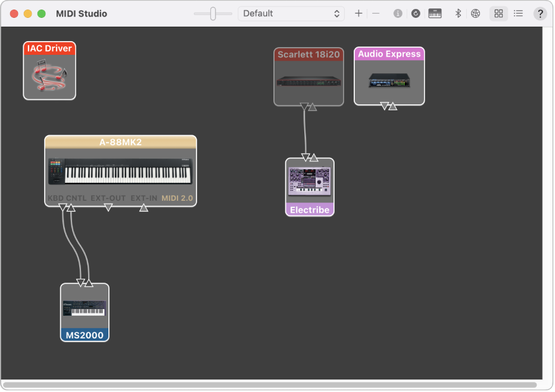The width and height of the screenshot is (555, 392).
Task: Switch to icon grid view
Action: pos(498,13)
